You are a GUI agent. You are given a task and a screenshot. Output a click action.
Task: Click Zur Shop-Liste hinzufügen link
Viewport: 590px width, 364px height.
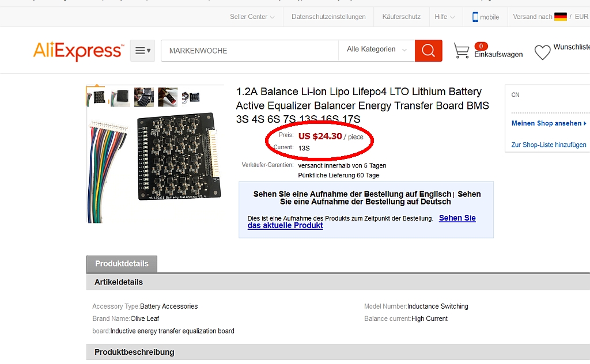click(549, 145)
